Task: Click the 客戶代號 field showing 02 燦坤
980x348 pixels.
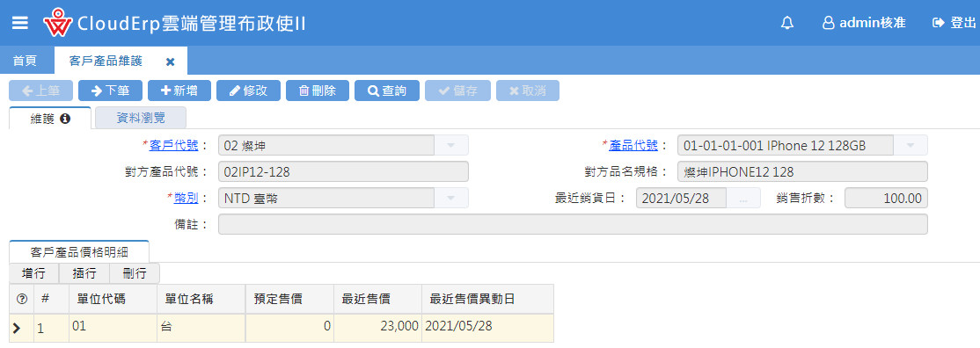Action: click(x=326, y=146)
